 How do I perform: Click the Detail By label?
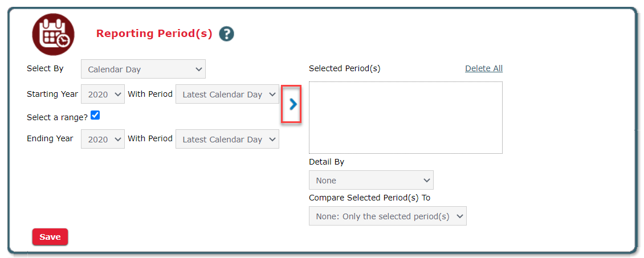tap(327, 162)
